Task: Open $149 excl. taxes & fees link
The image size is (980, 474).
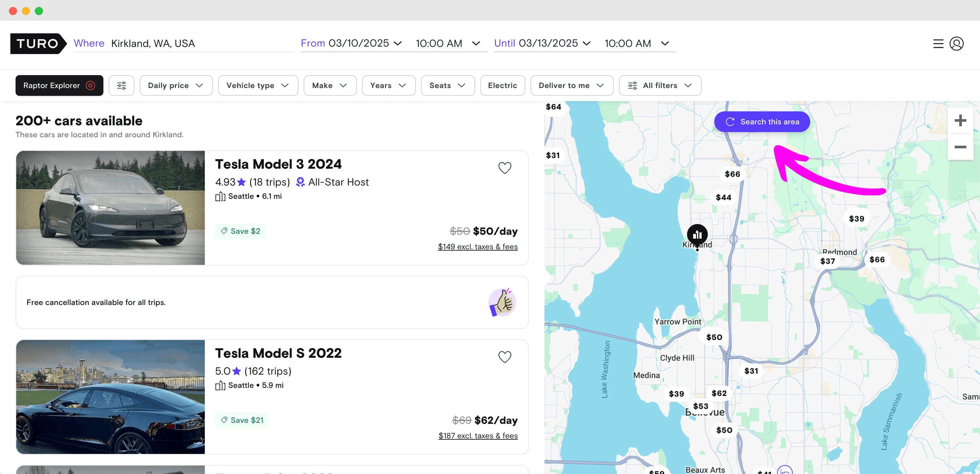Action: pyautogui.click(x=477, y=247)
